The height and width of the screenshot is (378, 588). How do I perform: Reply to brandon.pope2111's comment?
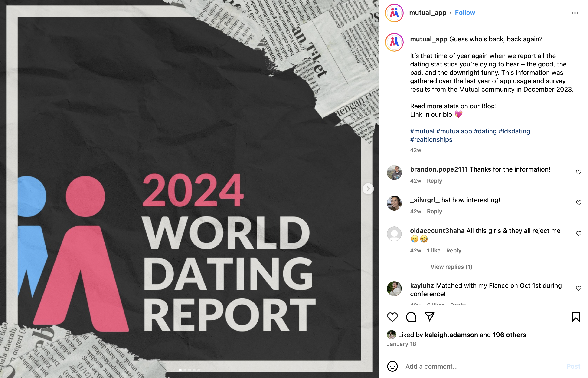[x=434, y=181]
